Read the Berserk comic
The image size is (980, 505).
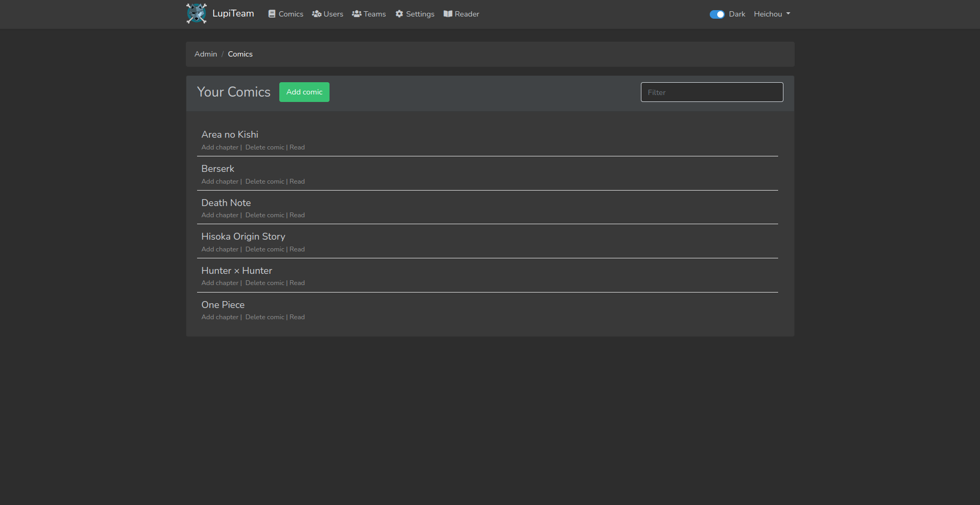[296, 181]
